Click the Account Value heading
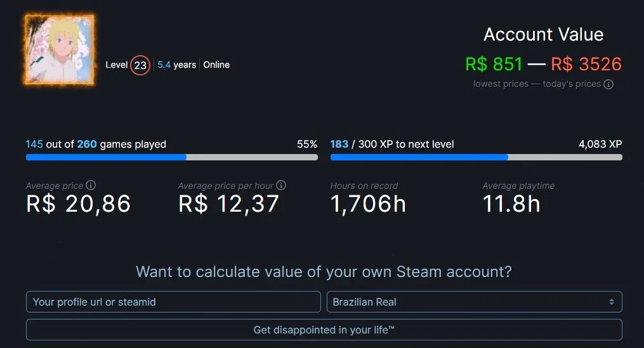The width and height of the screenshot is (644, 348). pos(544,34)
